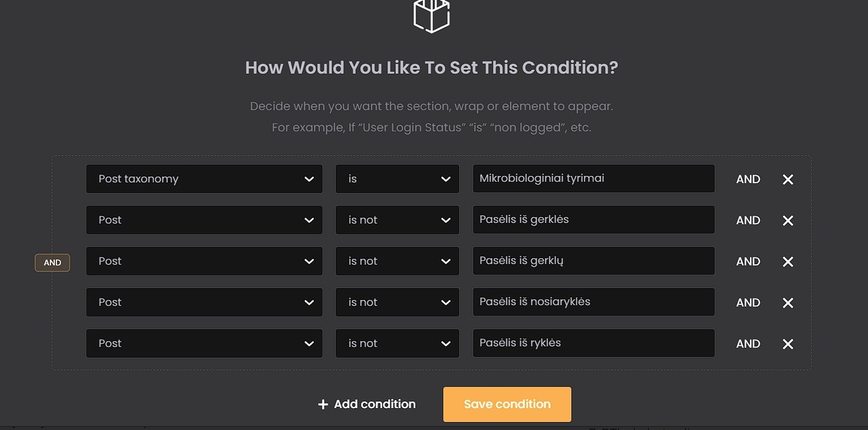The width and height of the screenshot is (868, 430).
Task: Open 'is not' dropdown for 'Pasėlis iš gerklės'
Action: [397, 220]
